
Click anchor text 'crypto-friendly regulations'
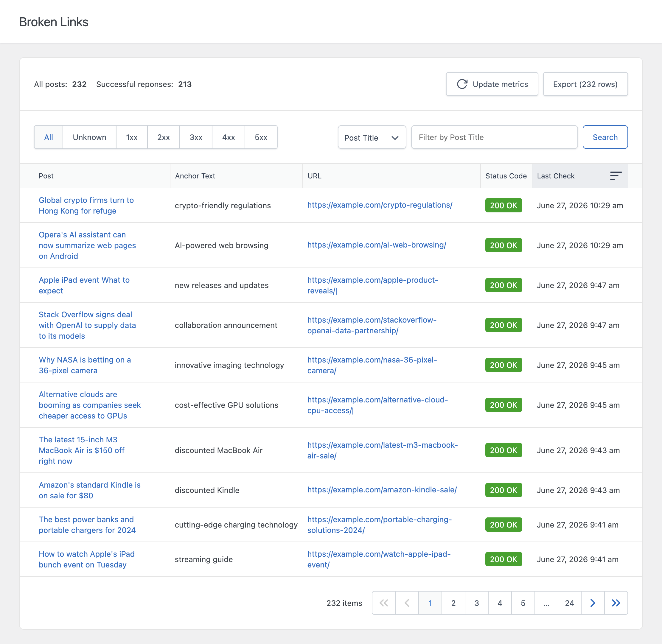(223, 205)
